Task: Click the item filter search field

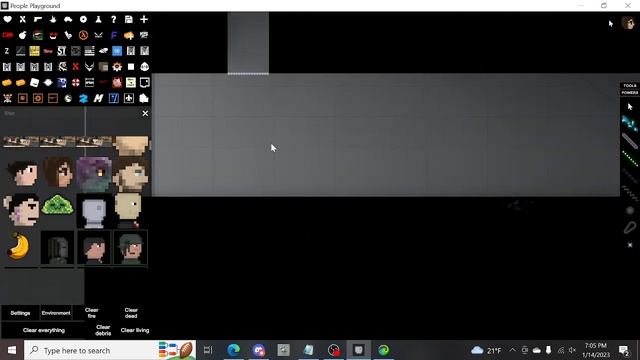Action: (x=71, y=113)
